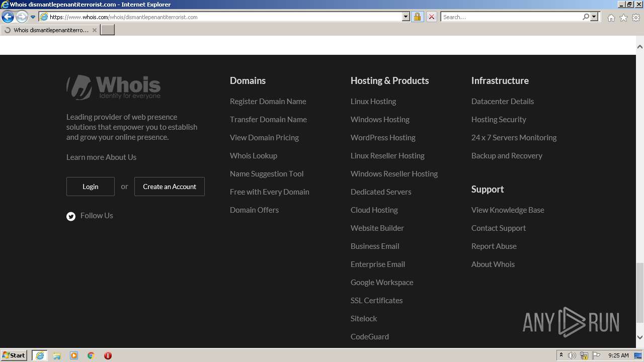Image resolution: width=644 pixels, height=362 pixels.
Task: Click the scrollbar up arrow
Action: click(640, 47)
